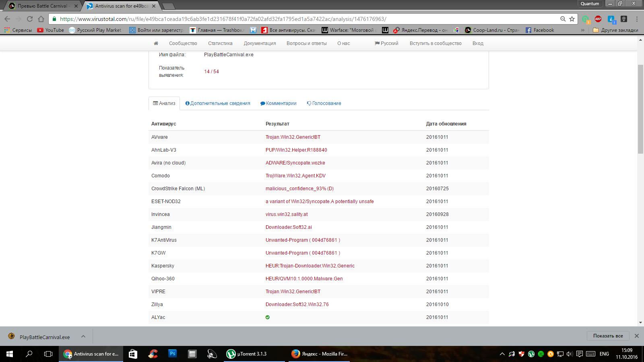Select the Antivirus scan browser tab
644x362 pixels.
click(121, 6)
